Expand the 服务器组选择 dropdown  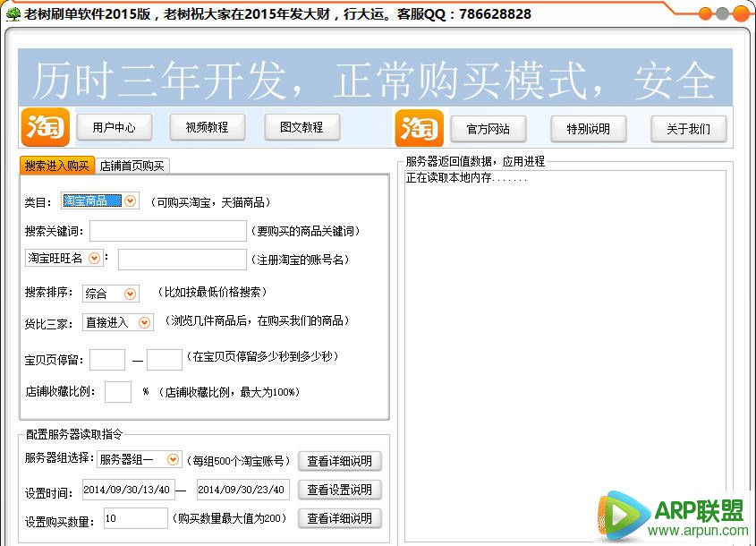pyautogui.click(x=173, y=460)
